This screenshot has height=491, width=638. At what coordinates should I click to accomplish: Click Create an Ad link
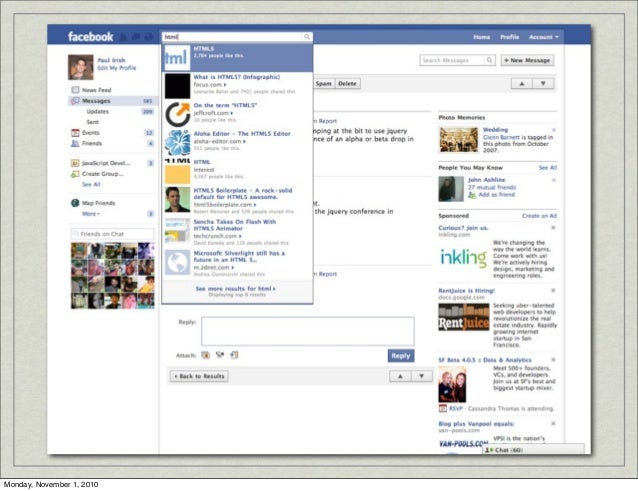point(539,216)
